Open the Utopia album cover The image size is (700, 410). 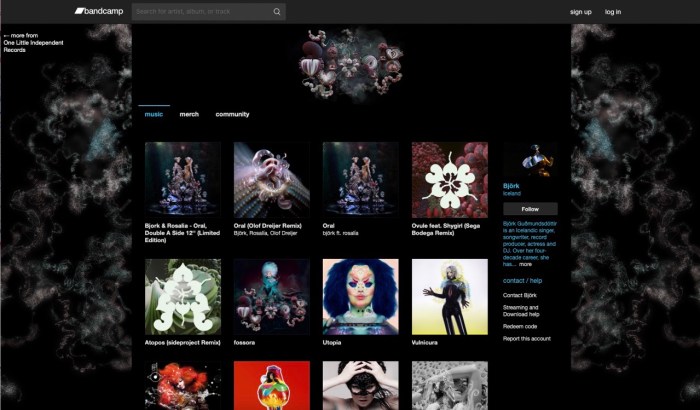[361, 297]
